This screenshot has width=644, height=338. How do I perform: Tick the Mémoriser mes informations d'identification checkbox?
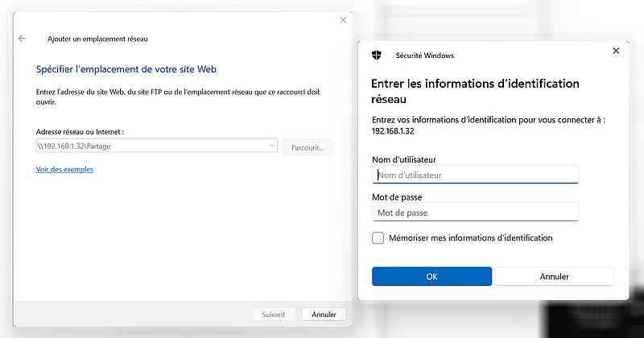click(x=378, y=237)
